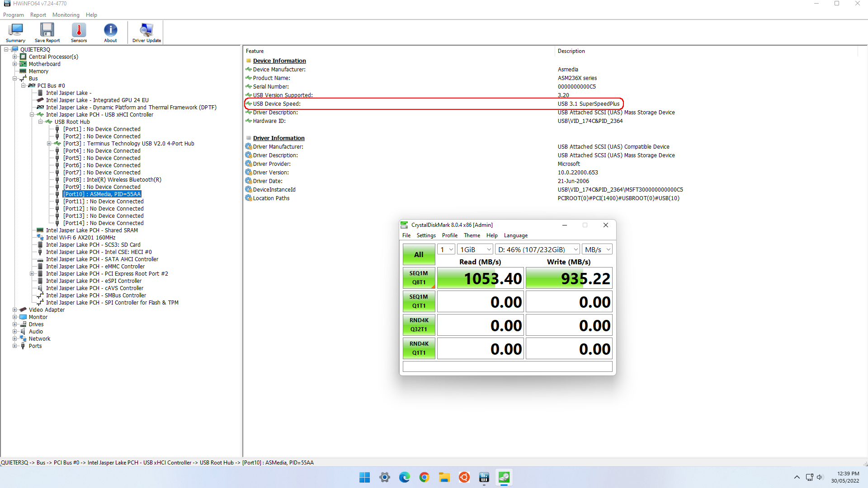Select the Audio tree item
Viewport: 868px width, 488px height.
pos(36,332)
